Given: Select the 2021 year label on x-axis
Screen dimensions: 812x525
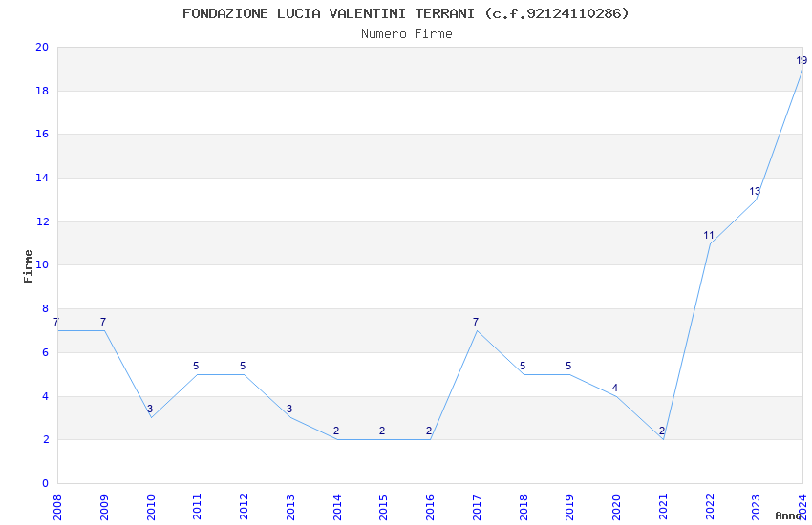Looking at the screenshot, I should point(663,507).
